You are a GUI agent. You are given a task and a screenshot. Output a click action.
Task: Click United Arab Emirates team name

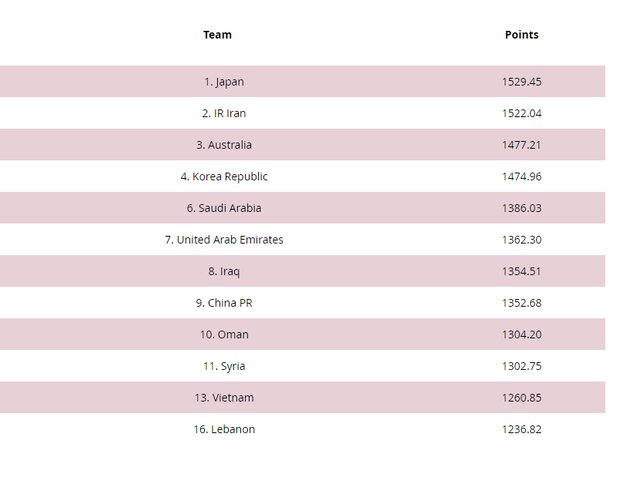pos(224,240)
